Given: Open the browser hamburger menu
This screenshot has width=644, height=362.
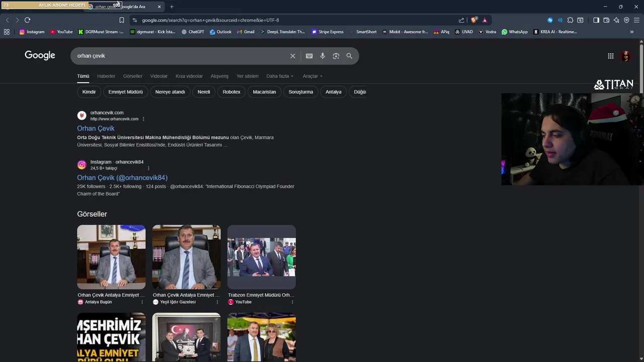Looking at the screenshot, I should click(x=636, y=20).
